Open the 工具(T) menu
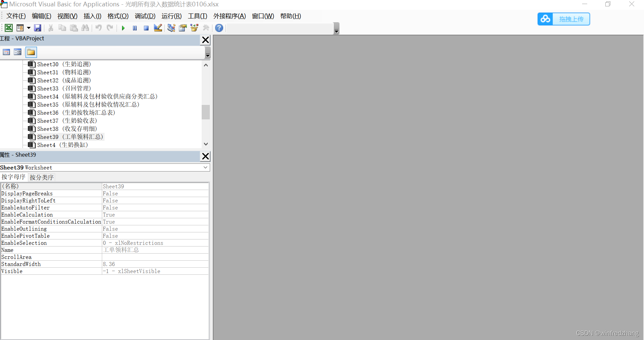 click(x=198, y=16)
